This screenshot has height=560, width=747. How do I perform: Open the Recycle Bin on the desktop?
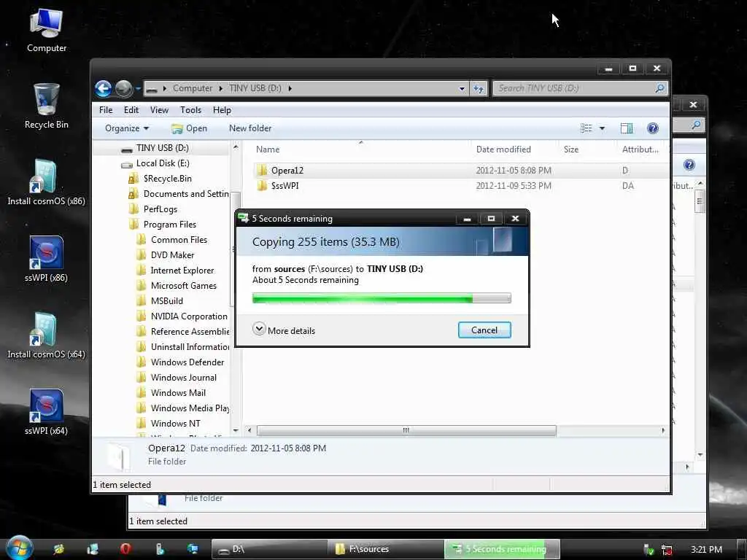click(46, 106)
